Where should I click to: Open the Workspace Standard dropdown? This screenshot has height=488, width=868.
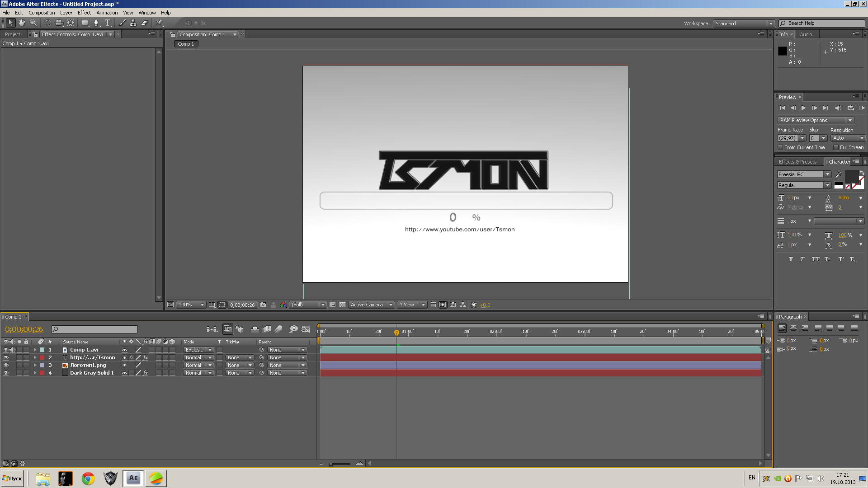click(x=744, y=23)
